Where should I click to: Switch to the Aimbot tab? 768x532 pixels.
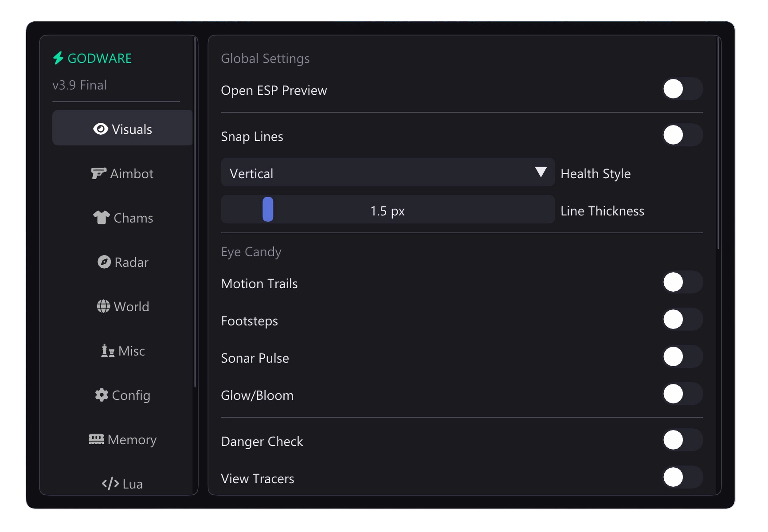[122, 173]
